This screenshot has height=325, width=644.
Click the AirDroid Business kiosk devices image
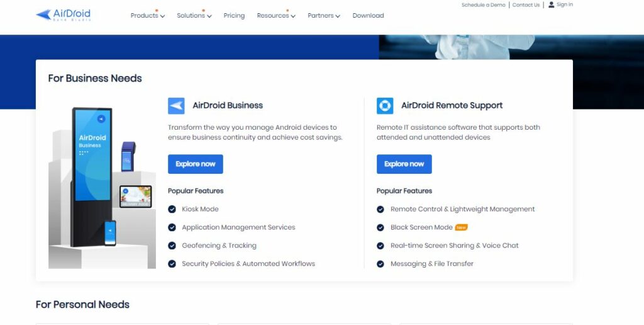click(x=103, y=188)
